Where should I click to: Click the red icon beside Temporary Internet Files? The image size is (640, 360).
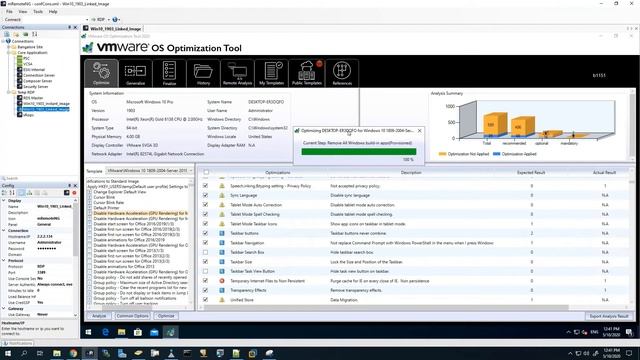tap(222, 281)
